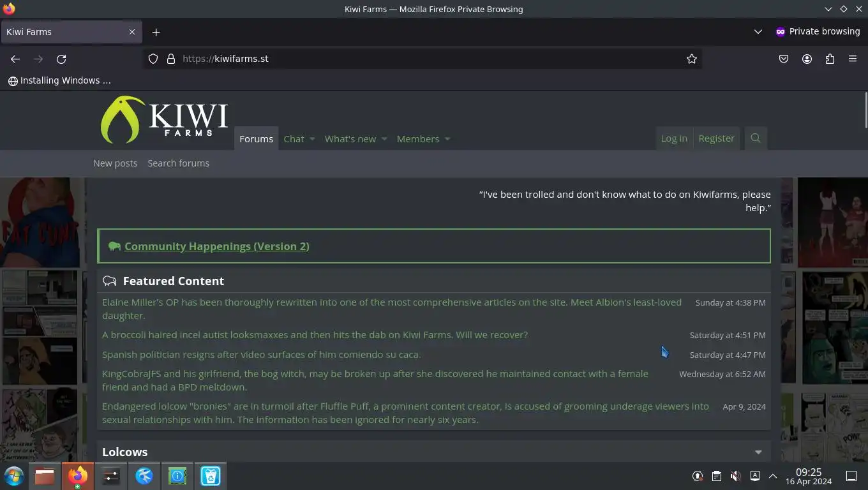Click the browser forward arrow

[38, 59]
